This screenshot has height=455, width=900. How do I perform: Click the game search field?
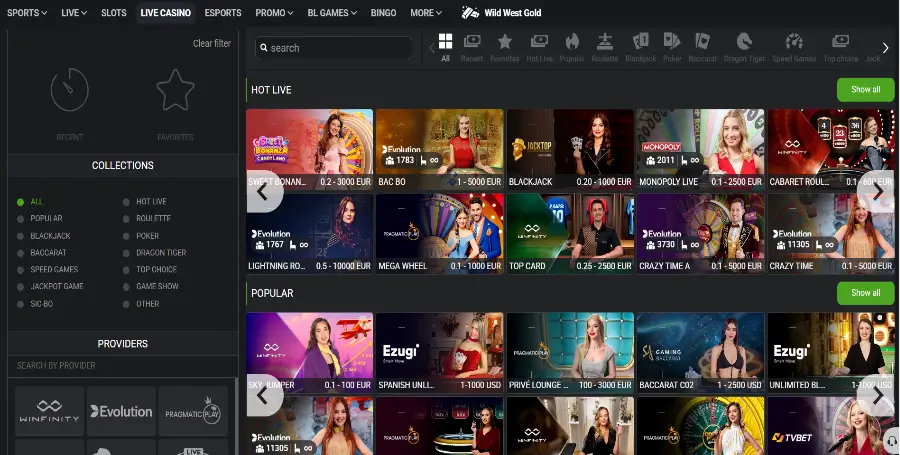tap(334, 48)
